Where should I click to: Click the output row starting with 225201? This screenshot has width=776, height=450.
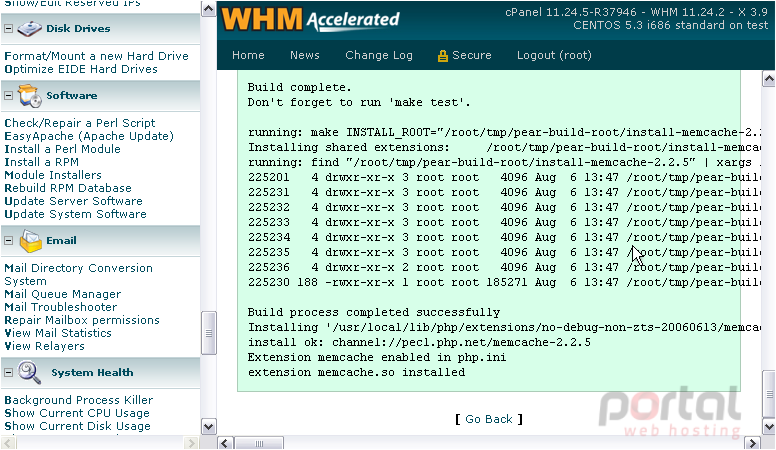[x=504, y=177]
